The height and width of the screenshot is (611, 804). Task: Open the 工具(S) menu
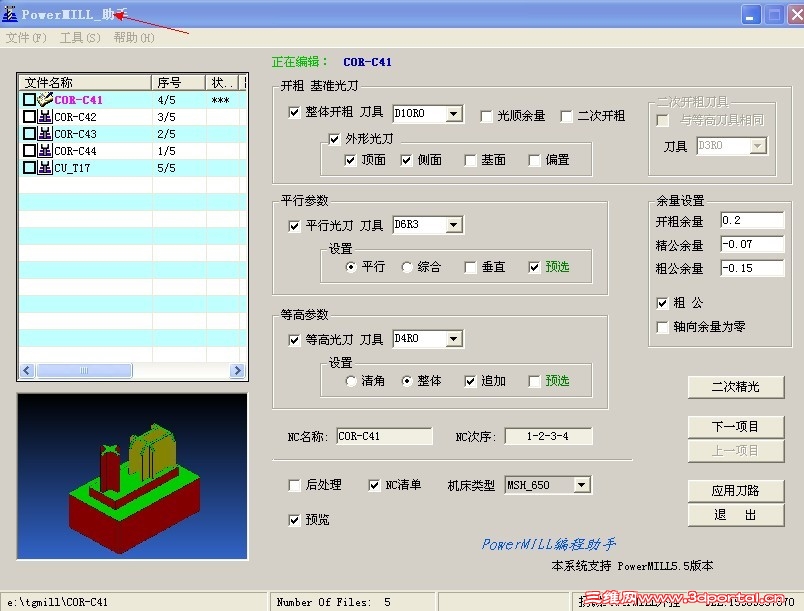[80, 37]
